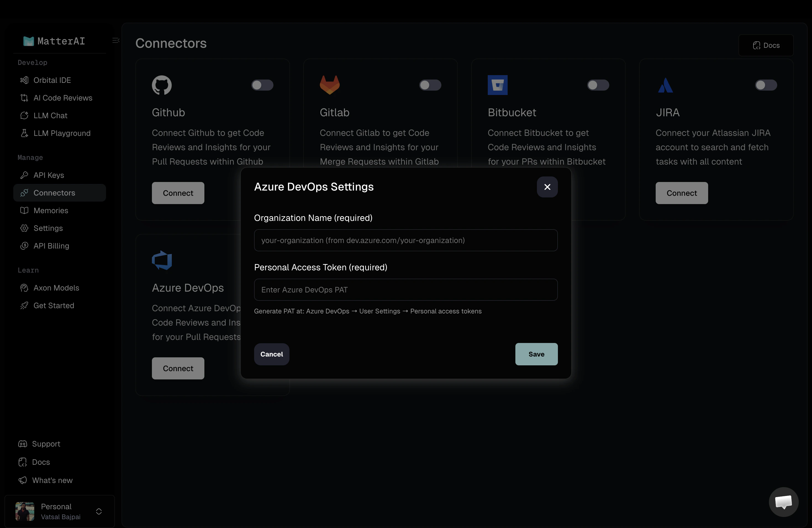Click the Azure DevOps logo icon
This screenshot has width=812, height=528.
pyautogui.click(x=162, y=260)
